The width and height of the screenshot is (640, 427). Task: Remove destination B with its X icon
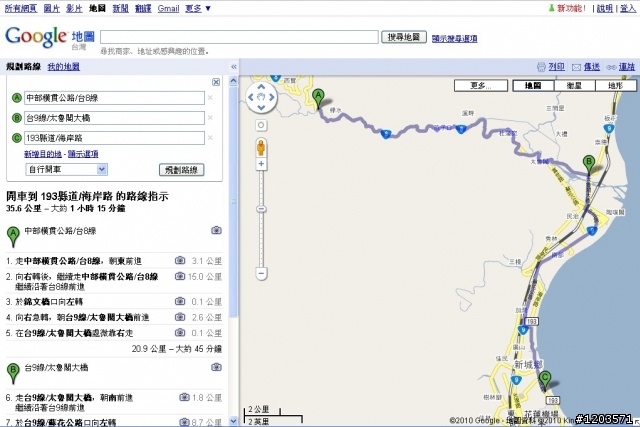(x=210, y=118)
